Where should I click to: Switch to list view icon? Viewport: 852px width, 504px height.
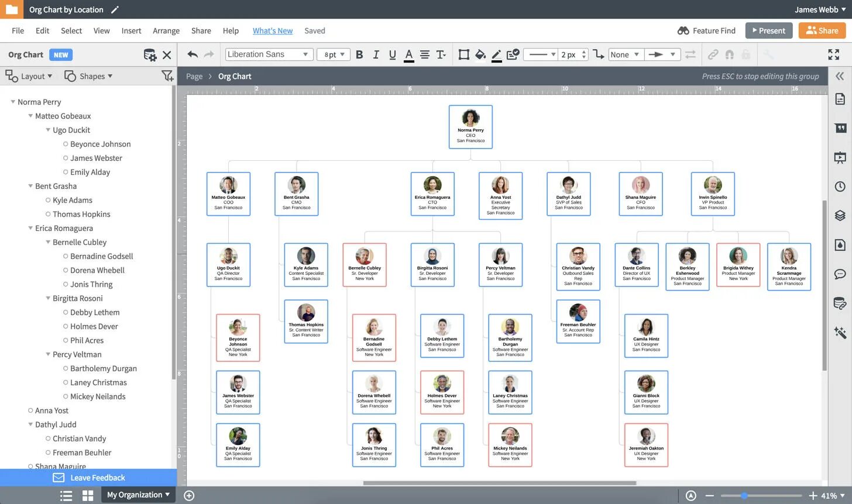(x=66, y=495)
